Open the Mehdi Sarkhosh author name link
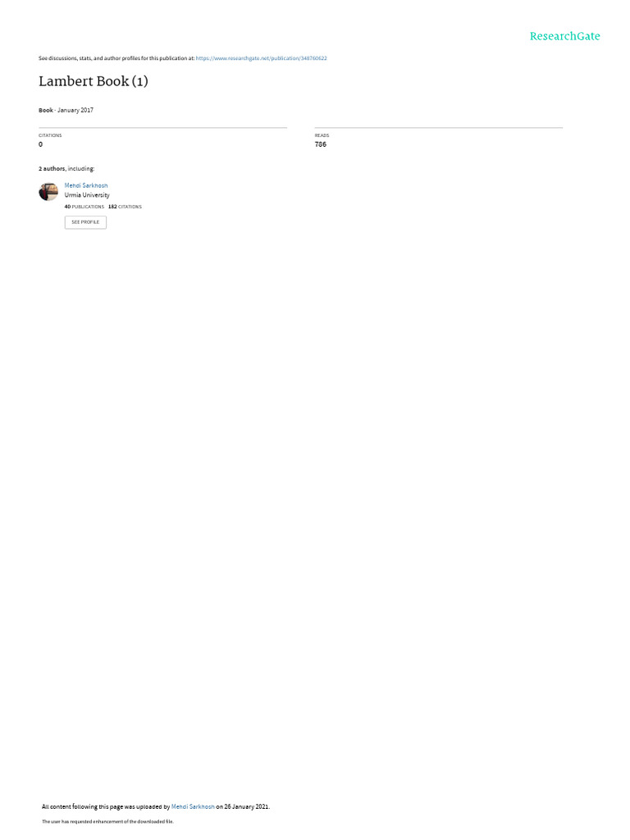Image resolution: width=630 pixels, height=840 pixels. pos(86,185)
